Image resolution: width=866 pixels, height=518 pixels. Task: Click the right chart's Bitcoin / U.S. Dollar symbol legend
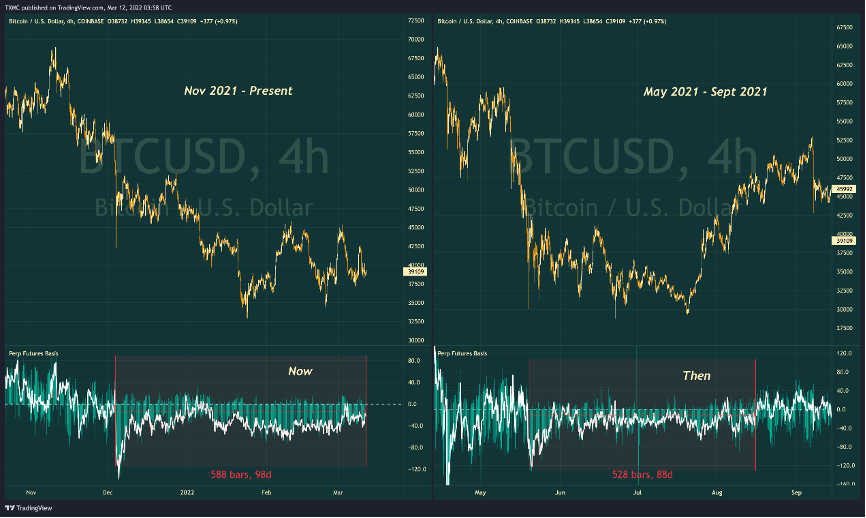click(x=552, y=22)
